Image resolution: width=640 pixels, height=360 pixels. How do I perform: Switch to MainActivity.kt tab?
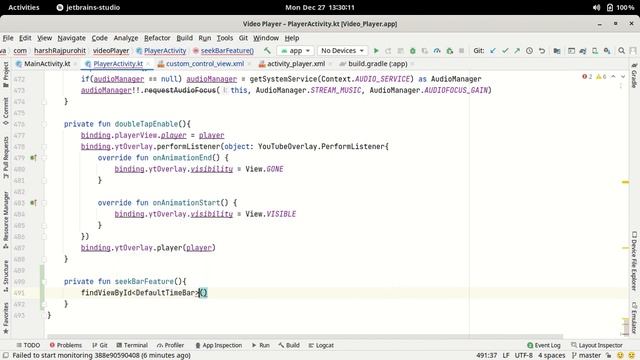tap(43, 64)
